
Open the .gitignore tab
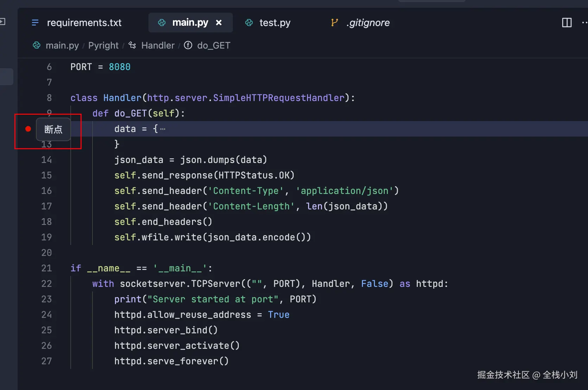(367, 23)
